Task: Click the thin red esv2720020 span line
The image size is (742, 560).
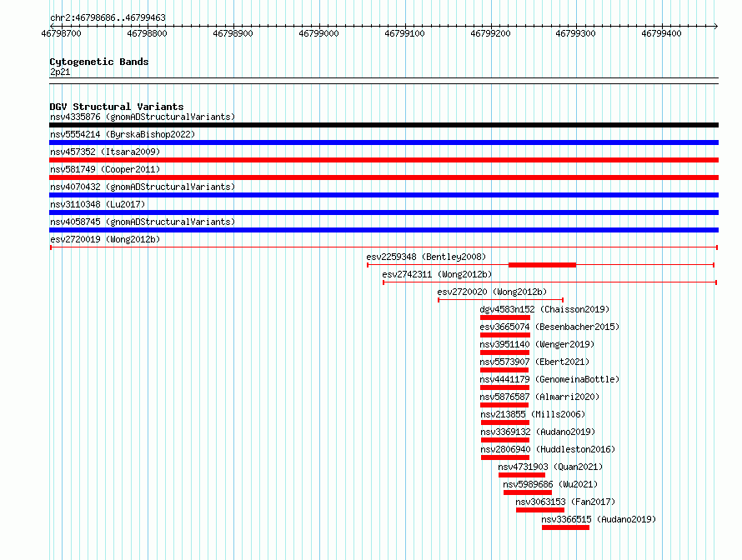Action: click(x=501, y=300)
